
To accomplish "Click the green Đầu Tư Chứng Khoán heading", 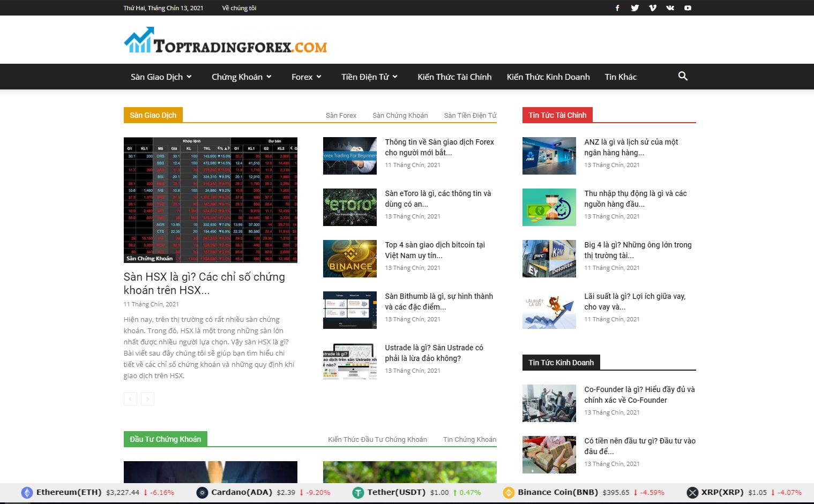I will 166,439.
